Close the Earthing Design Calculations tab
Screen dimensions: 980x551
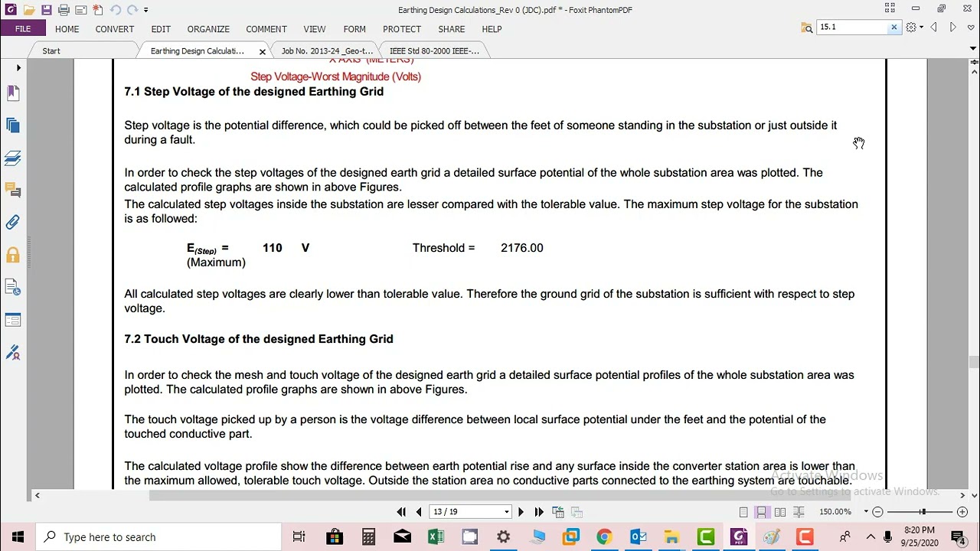tap(263, 52)
